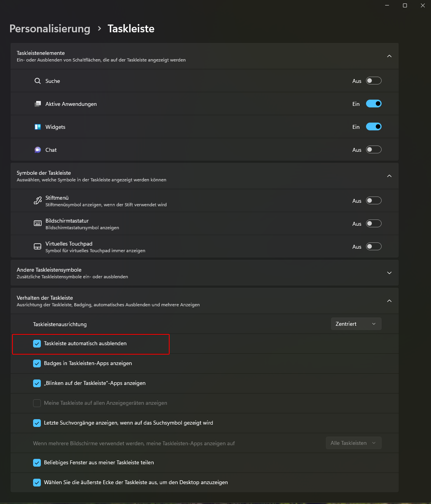This screenshot has width=431, height=504.
Task: Click the Virtuelles Touchpad icon
Action: tap(38, 246)
